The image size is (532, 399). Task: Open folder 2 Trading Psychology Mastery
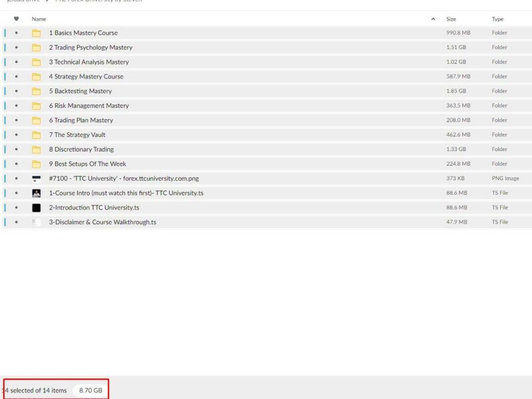(x=90, y=47)
